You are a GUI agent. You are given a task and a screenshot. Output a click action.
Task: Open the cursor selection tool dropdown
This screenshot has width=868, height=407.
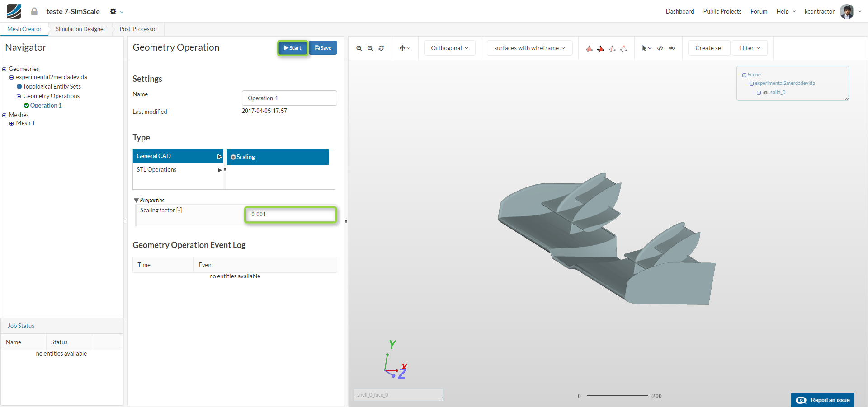point(646,48)
